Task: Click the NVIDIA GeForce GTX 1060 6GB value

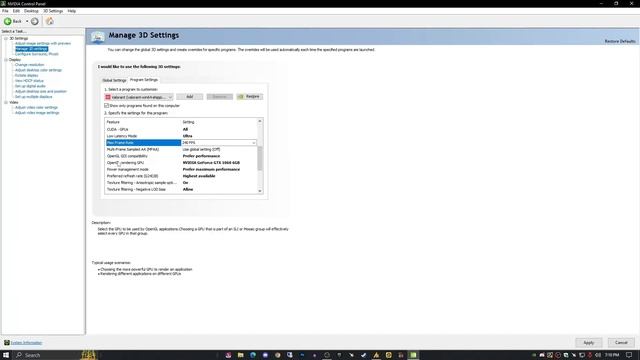Action: click(x=211, y=163)
